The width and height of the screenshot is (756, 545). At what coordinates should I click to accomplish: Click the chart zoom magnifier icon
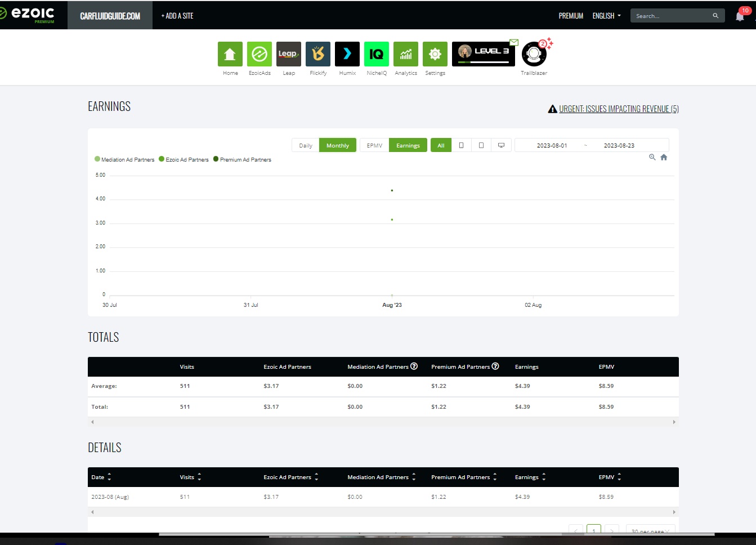coord(652,157)
